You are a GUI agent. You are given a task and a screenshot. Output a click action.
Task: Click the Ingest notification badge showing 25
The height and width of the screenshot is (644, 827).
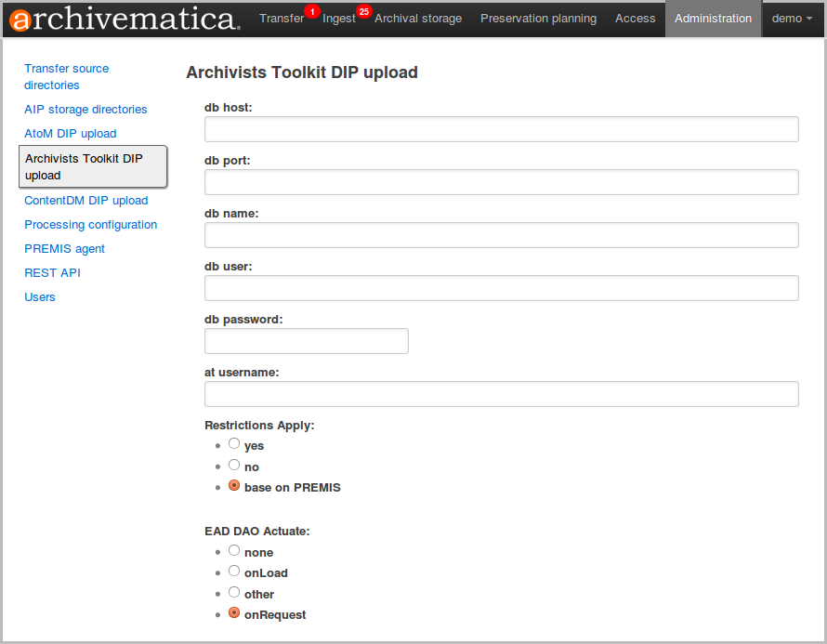[x=363, y=11]
